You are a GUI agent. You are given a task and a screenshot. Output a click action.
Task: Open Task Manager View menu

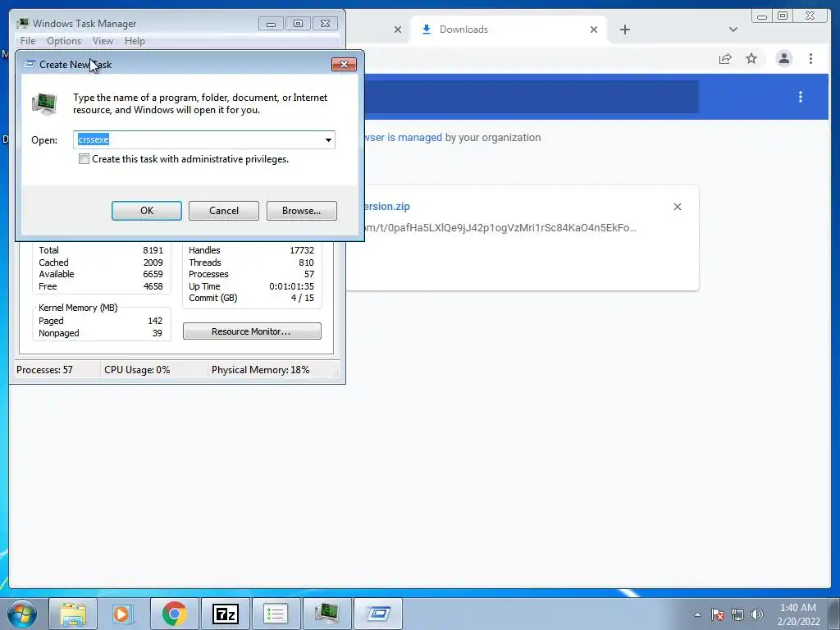coord(103,41)
